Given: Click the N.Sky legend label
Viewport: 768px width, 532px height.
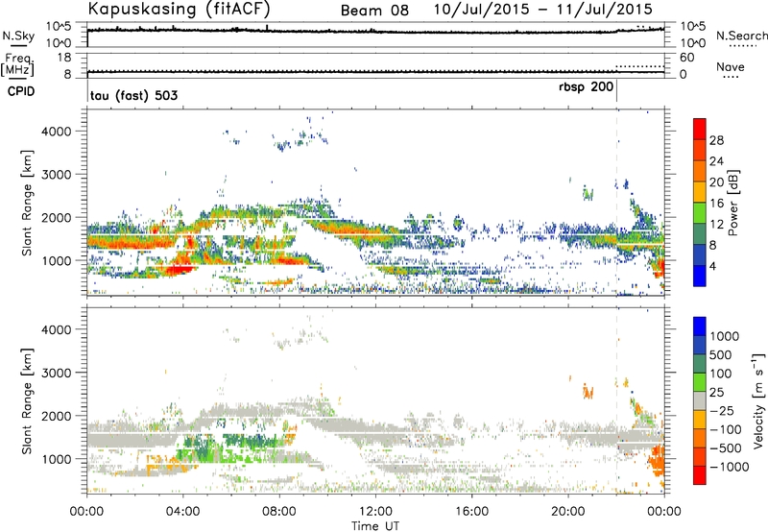Looking at the screenshot, I should click(18, 36).
